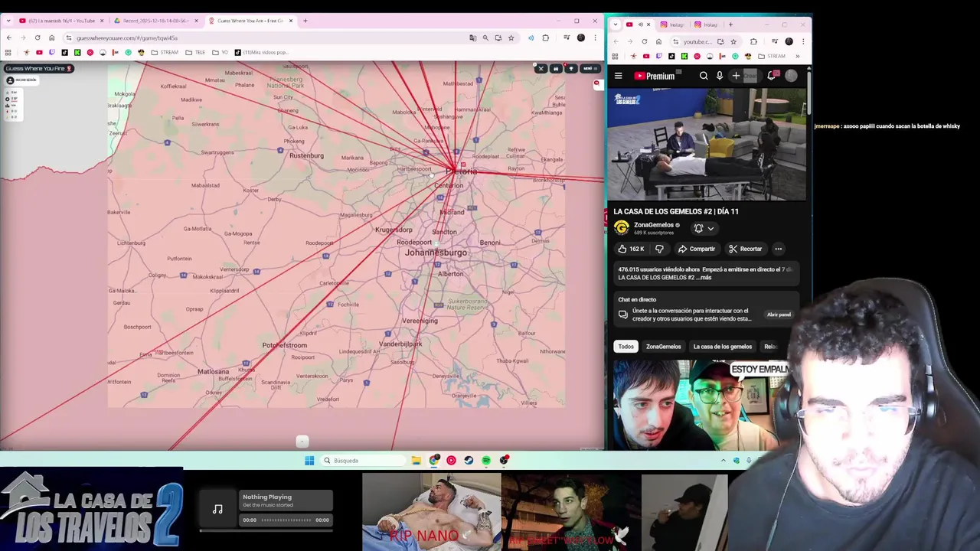Open tab search dropdown in YouTube browser
This screenshot has width=980, height=551.
point(616,24)
